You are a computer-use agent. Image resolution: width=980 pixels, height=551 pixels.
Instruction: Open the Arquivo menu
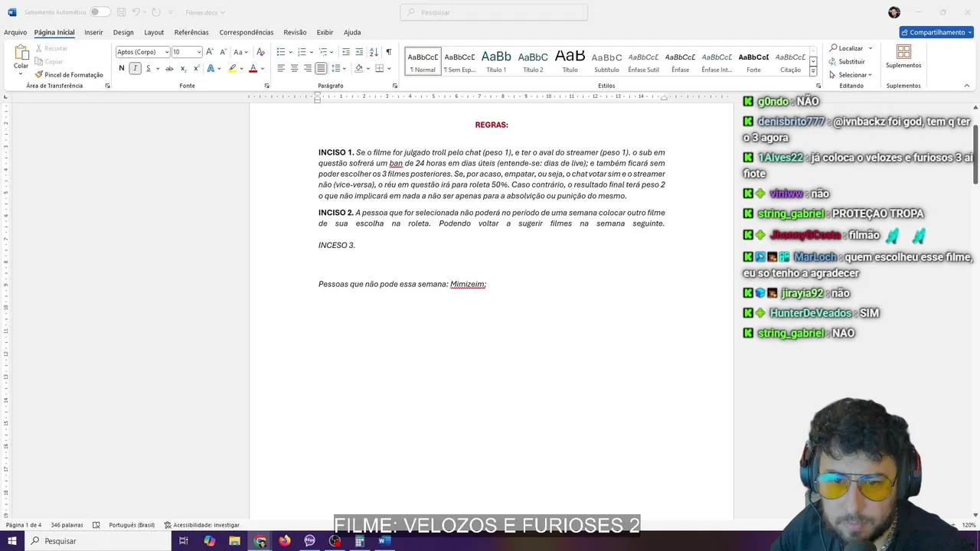coord(15,32)
